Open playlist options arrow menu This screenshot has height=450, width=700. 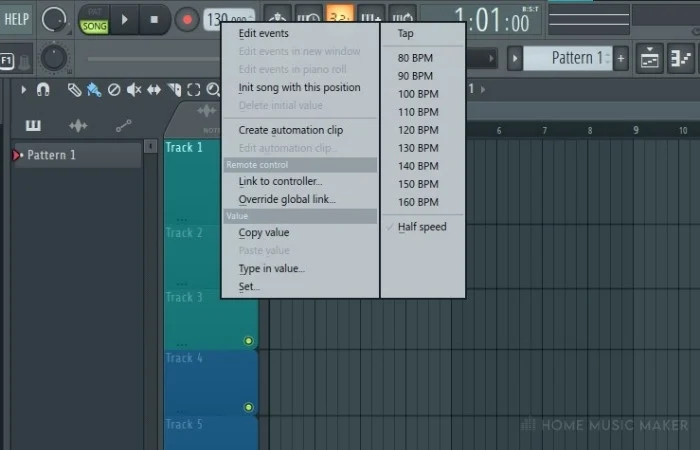click(x=24, y=90)
